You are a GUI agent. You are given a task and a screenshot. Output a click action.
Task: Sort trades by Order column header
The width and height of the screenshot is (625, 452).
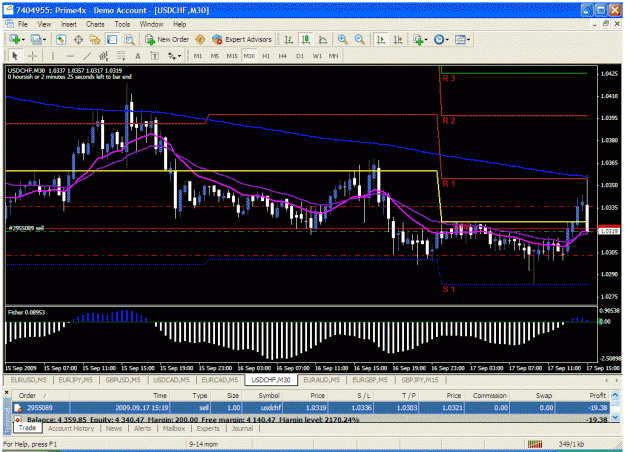(x=41, y=395)
